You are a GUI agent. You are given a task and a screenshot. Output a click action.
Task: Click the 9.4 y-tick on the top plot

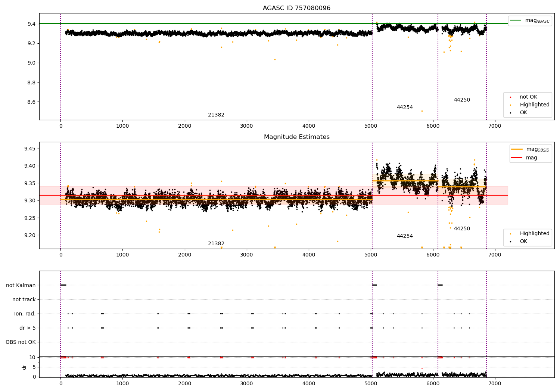(31, 24)
